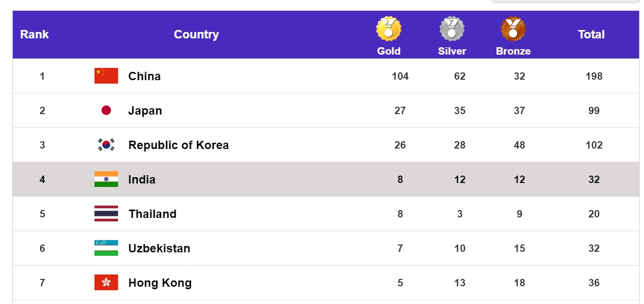
Task: Open the China country name
Action: [145, 76]
